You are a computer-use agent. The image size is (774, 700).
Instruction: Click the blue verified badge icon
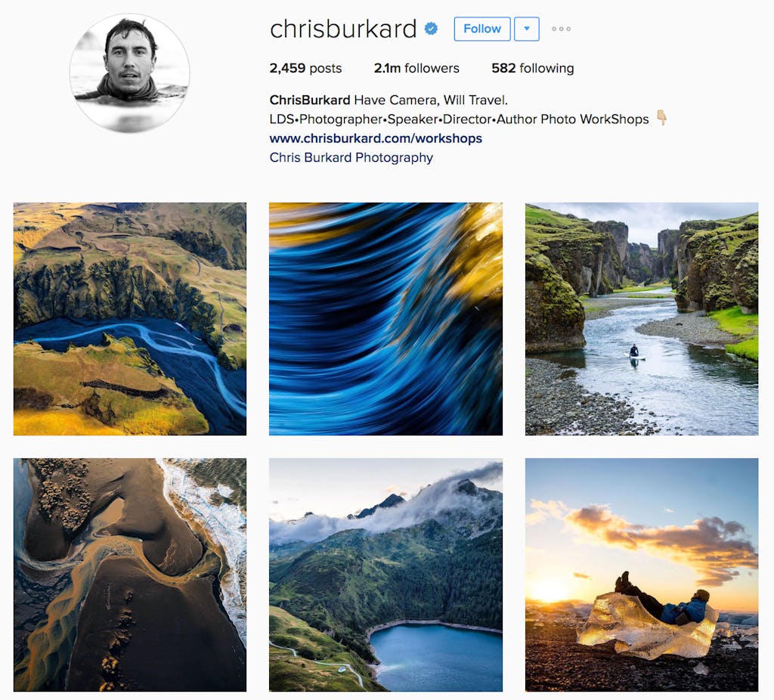point(431,29)
